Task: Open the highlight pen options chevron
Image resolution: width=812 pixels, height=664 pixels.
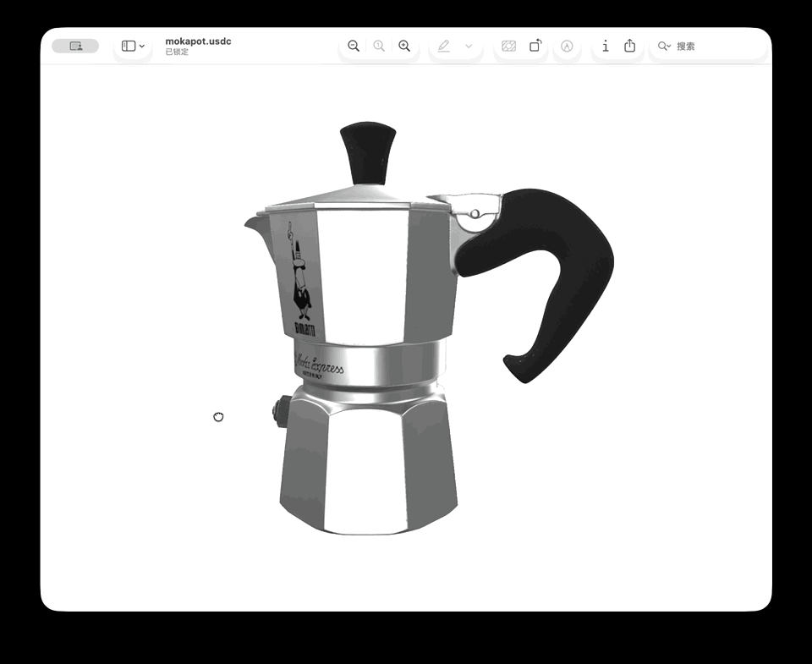Action: tap(469, 46)
